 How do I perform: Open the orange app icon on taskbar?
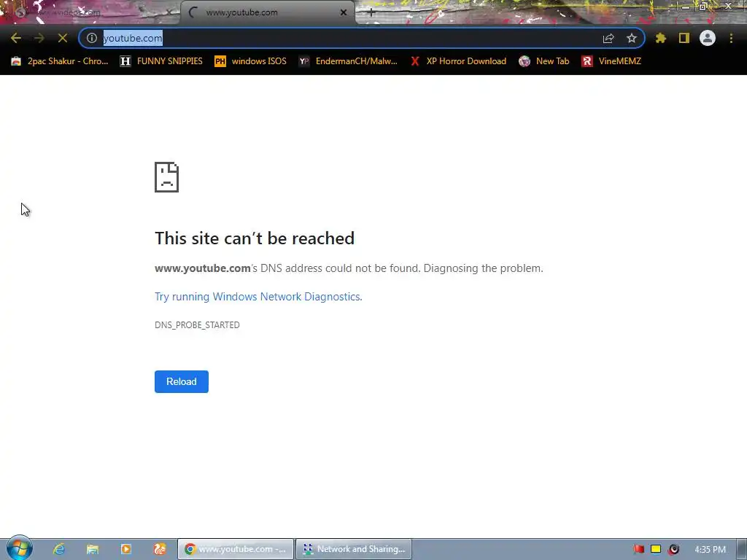(x=160, y=549)
